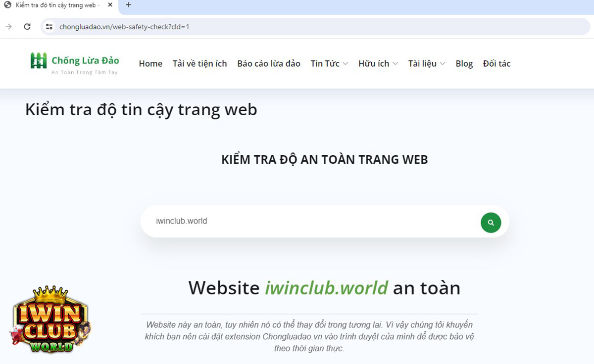
Task: Click the heading Kiểm tra độ tin cậy trang web
Action: (x=141, y=109)
